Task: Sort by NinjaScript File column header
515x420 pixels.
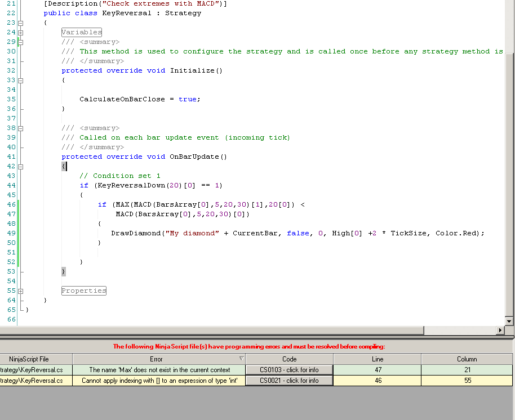Action: click(36, 359)
